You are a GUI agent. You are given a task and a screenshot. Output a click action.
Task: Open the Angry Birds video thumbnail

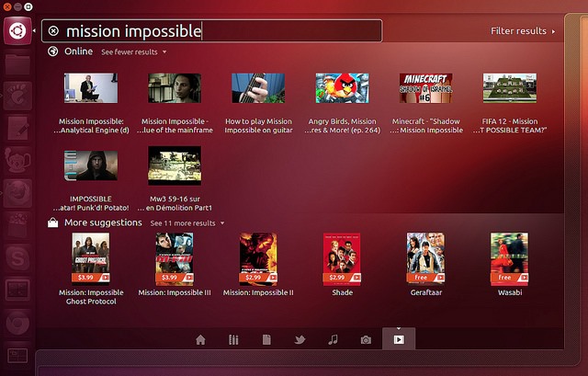(342, 88)
